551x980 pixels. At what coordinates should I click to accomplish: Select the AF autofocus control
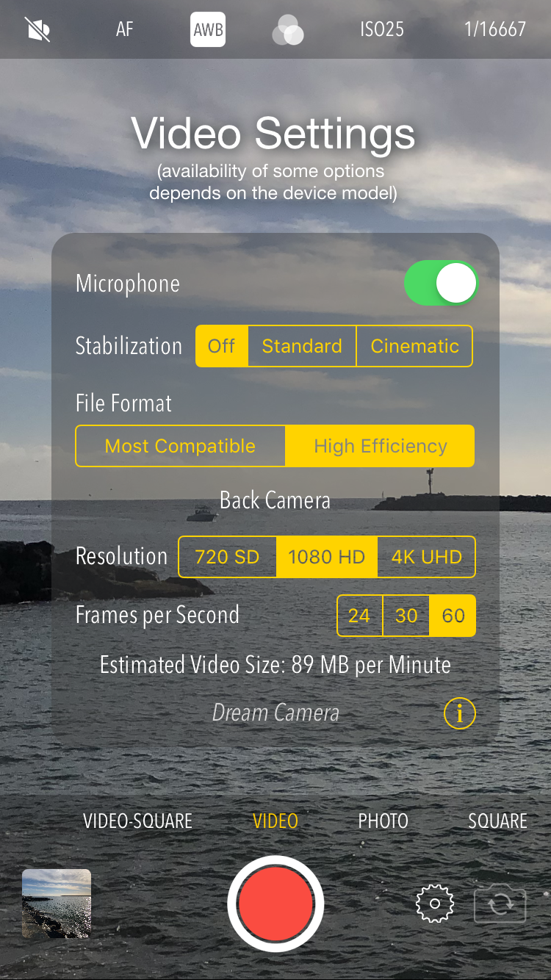(x=125, y=29)
